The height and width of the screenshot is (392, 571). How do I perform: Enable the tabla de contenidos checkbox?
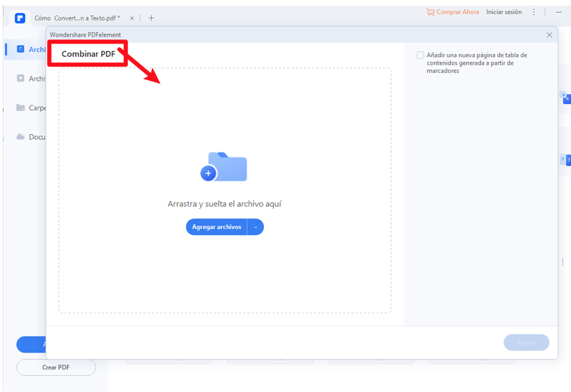pyautogui.click(x=420, y=55)
